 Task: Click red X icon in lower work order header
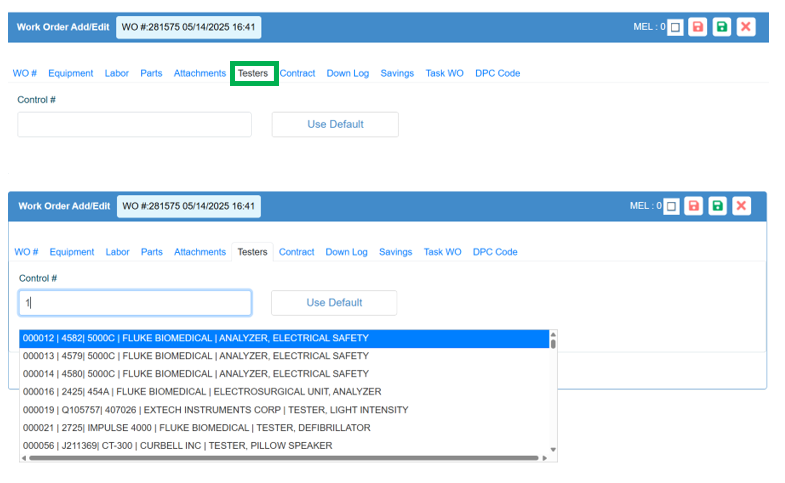point(741,206)
